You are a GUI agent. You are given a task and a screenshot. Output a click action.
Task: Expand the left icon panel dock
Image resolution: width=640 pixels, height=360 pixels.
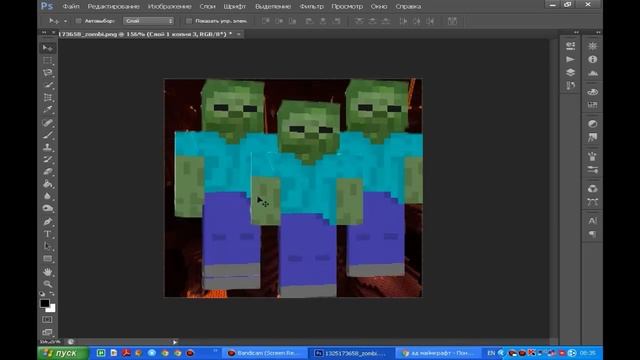[576, 32]
